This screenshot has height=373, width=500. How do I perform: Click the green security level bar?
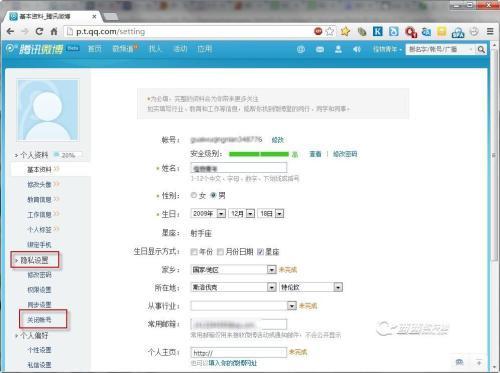pos(259,154)
